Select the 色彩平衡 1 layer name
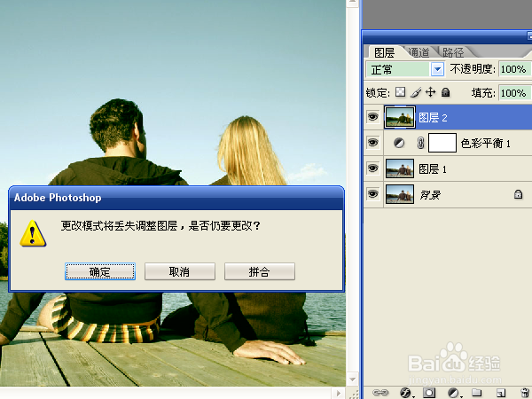This screenshot has height=399, width=532. (x=486, y=143)
